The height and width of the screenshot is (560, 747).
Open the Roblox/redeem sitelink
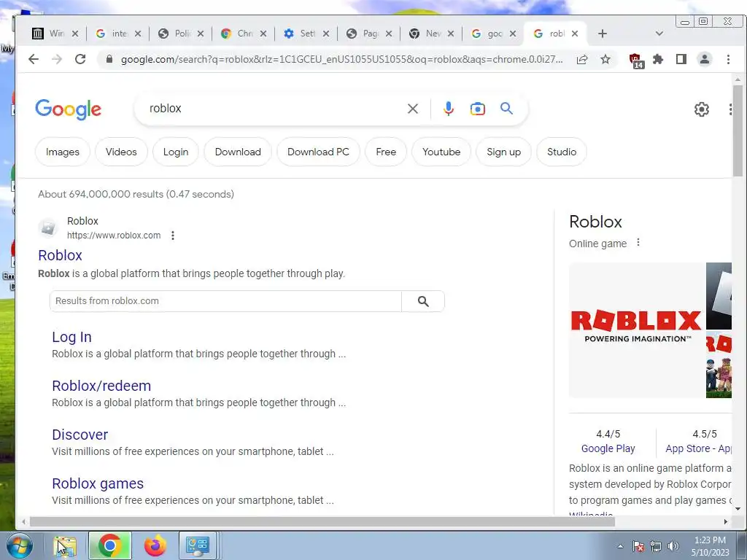tap(101, 386)
